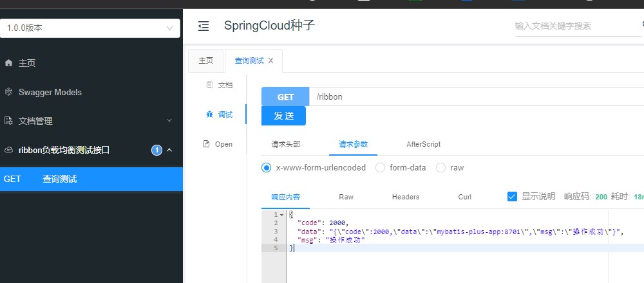Select the x-www-form-urlencoded radio option
Image resolution: width=644 pixels, height=283 pixels.
pos(267,168)
